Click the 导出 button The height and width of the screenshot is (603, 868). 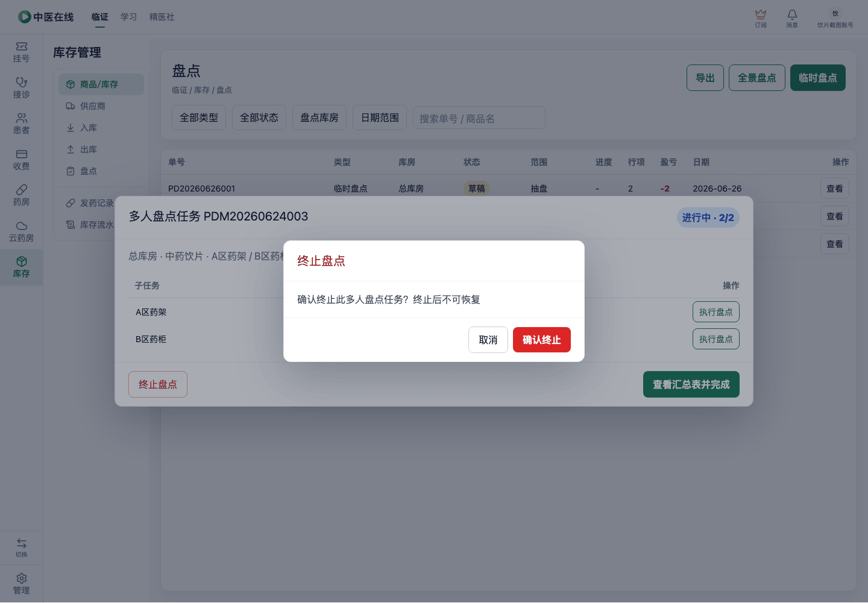tap(705, 78)
